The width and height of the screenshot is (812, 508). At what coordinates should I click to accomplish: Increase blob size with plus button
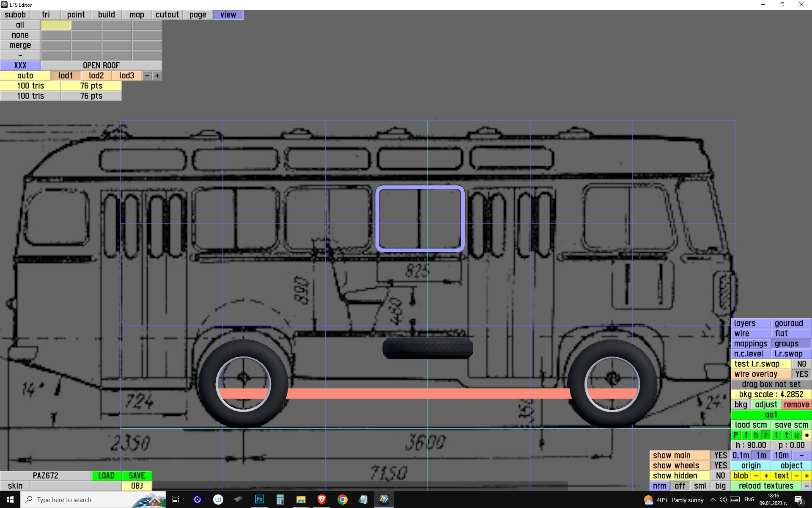pos(766,476)
